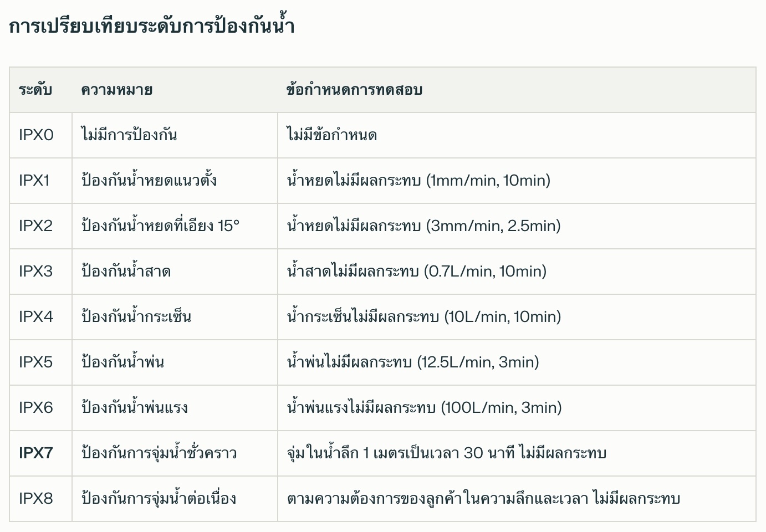Click the ความหมาย column header

pyautogui.click(x=116, y=90)
